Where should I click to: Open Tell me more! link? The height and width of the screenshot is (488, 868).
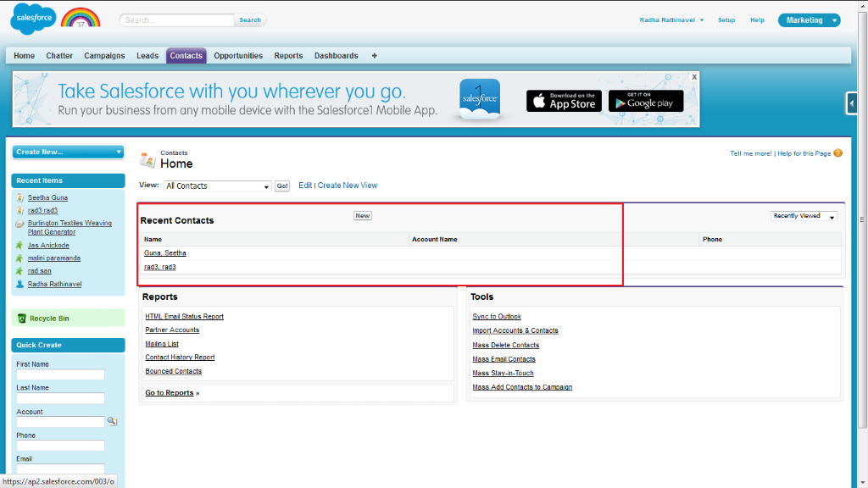click(x=751, y=153)
